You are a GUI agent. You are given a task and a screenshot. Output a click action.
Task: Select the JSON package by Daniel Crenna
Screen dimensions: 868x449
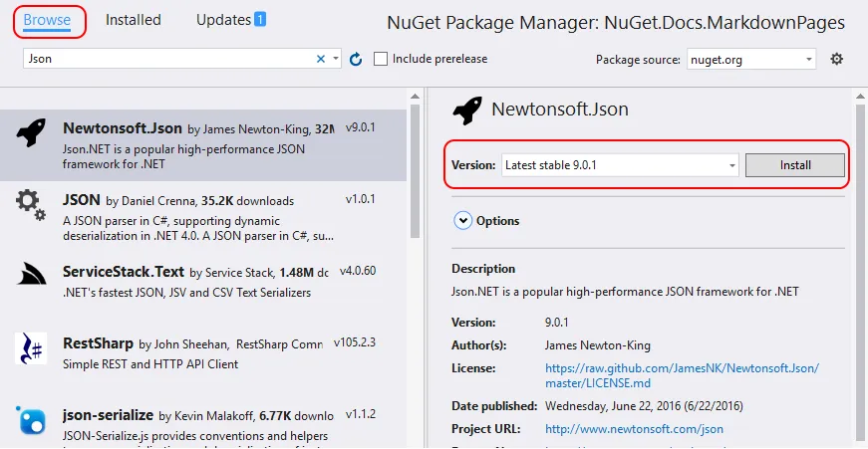203,217
